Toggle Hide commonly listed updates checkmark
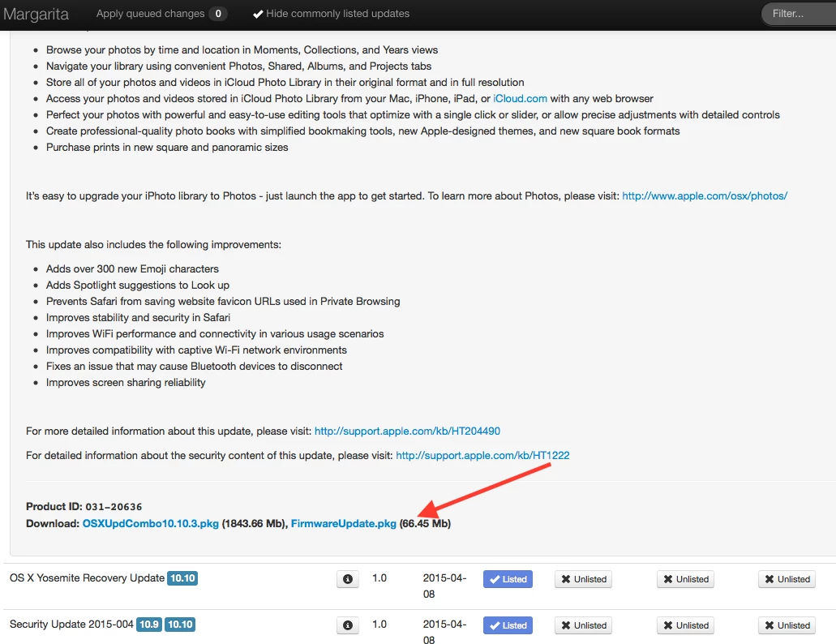Viewport: 836px width, 644px height. click(331, 14)
